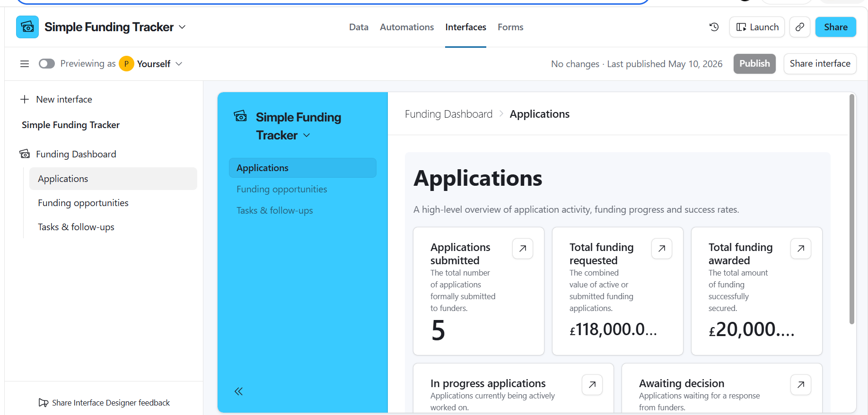Click the Applications breadcrumb text
This screenshot has width=868, height=415.
point(539,114)
